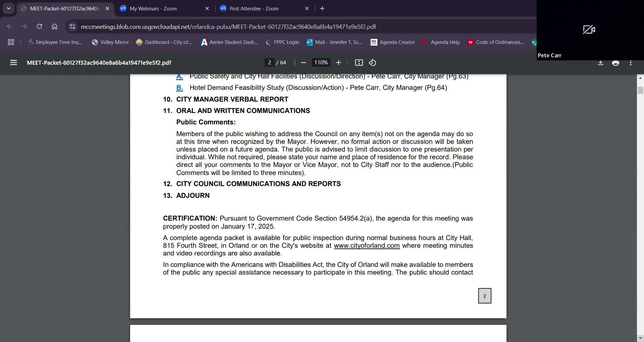Go back to the previous page
Viewport: 644px width, 342px height.
pos(9,26)
